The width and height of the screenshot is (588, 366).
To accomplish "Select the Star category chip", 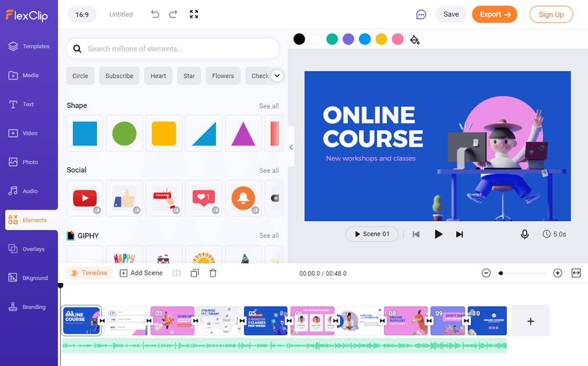I will pyautogui.click(x=189, y=75).
